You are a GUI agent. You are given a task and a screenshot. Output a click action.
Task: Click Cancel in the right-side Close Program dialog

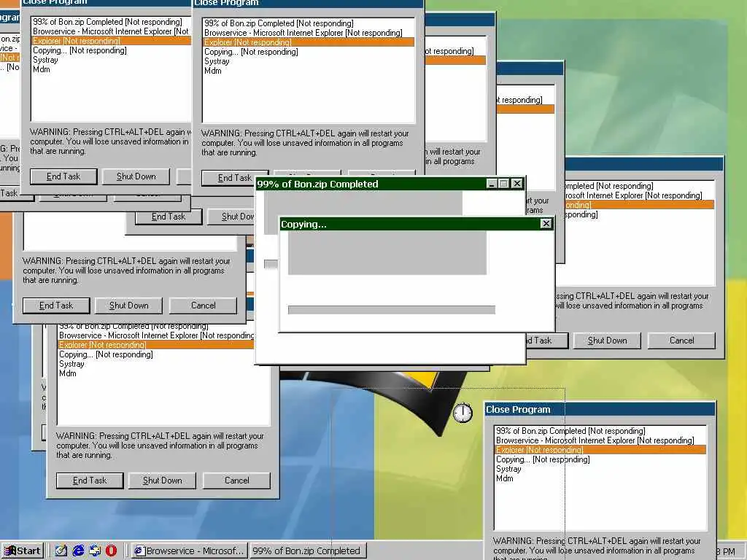[x=682, y=341]
